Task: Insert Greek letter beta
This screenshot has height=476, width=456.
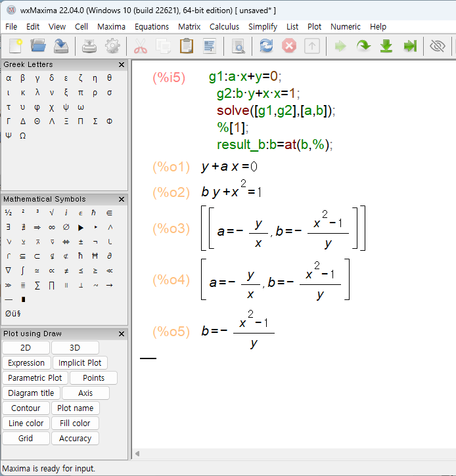Action: click(23, 78)
